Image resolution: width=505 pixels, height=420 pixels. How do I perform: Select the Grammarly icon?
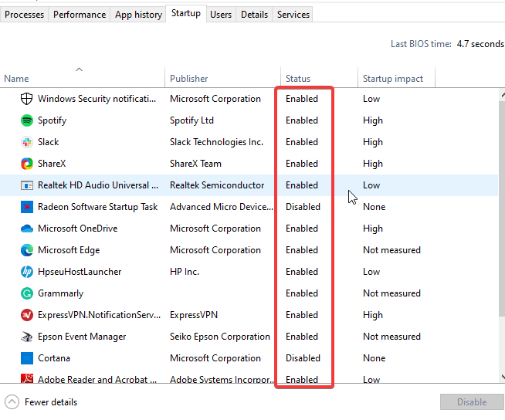(27, 293)
